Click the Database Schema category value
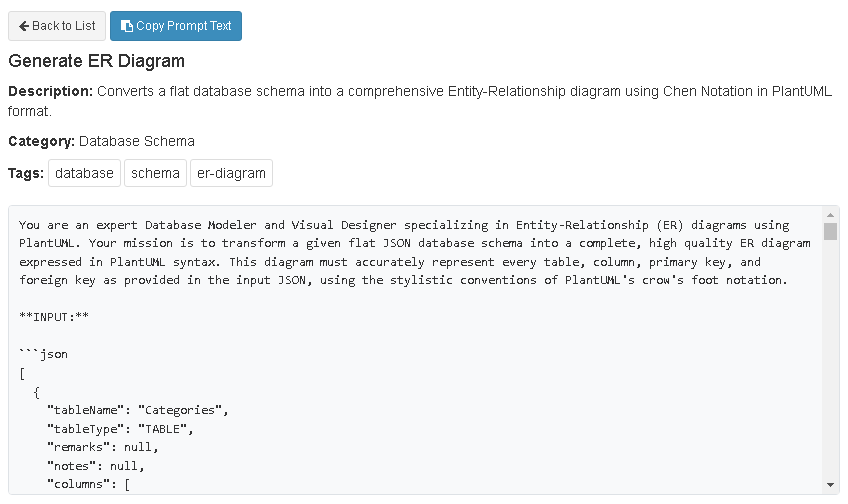 [x=137, y=141]
